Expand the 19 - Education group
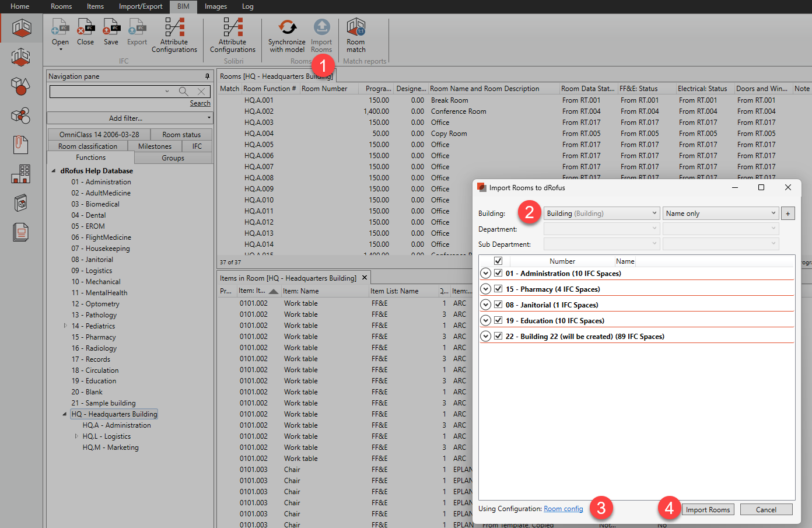Screen dimensions: 812x528 [485, 320]
